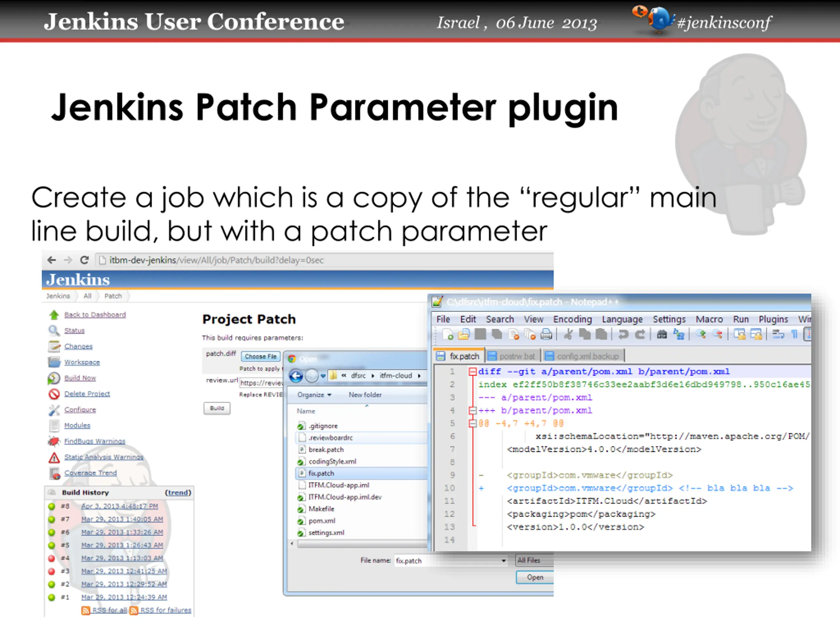This screenshot has height=630, width=840.
Task: Click the Build Now clock icon
Action: pyautogui.click(x=54, y=378)
